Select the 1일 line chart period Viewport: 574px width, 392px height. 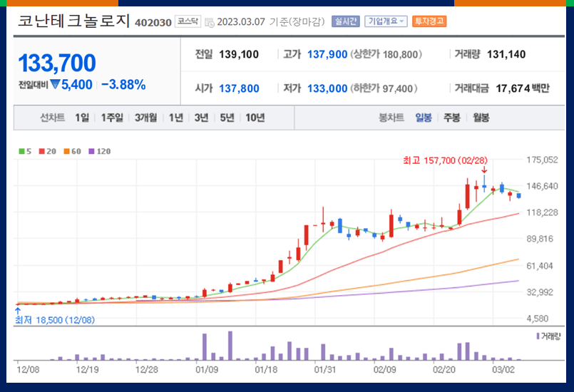pyautogui.click(x=82, y=118)
